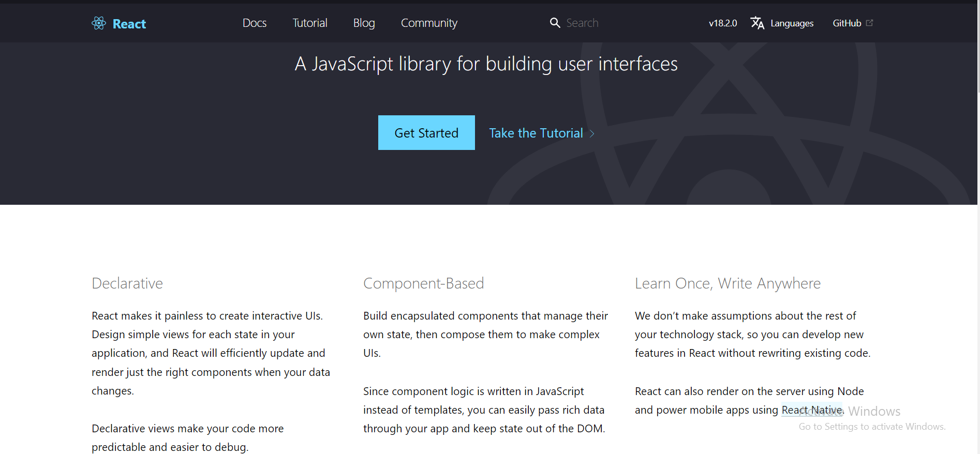Click the paragraph starting Build encapsulated components

pyautogui.click(x=486, y=335)
